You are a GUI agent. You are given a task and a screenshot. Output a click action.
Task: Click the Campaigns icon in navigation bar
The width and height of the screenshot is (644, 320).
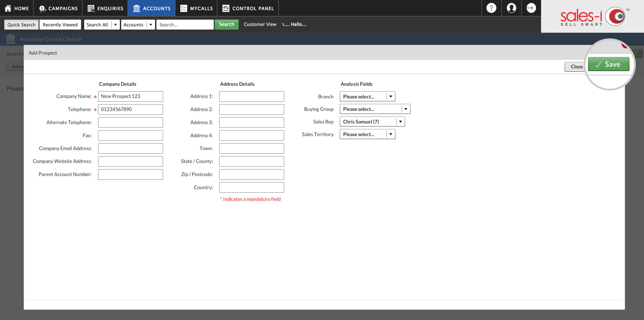point(42,9)
